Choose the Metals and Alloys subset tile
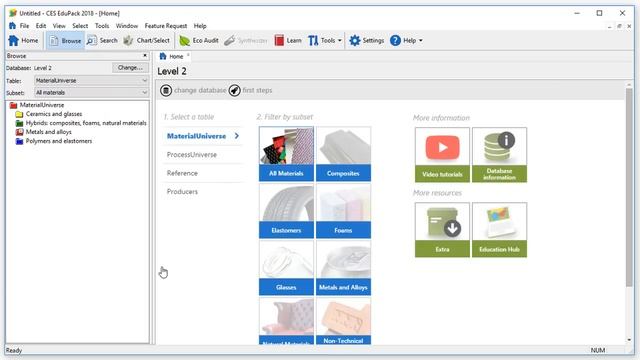Screen dimensions: 640x360 tap(343, 268)
